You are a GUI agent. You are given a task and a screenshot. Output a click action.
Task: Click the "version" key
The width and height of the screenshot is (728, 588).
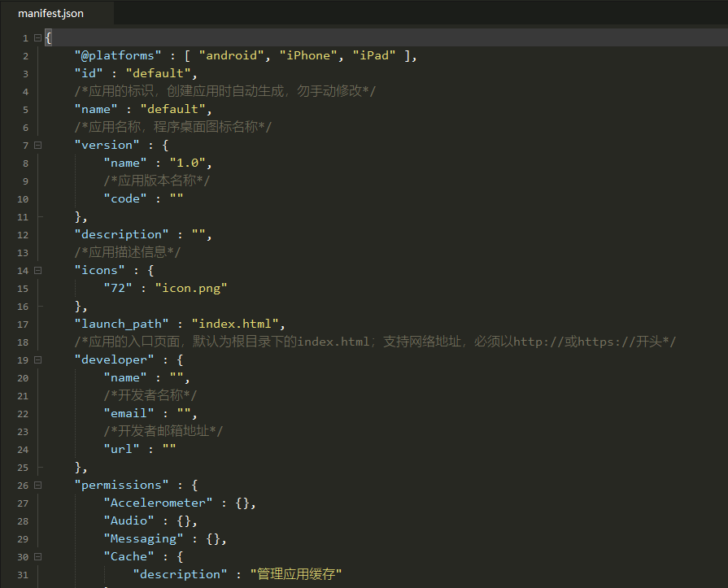[107, 146]
